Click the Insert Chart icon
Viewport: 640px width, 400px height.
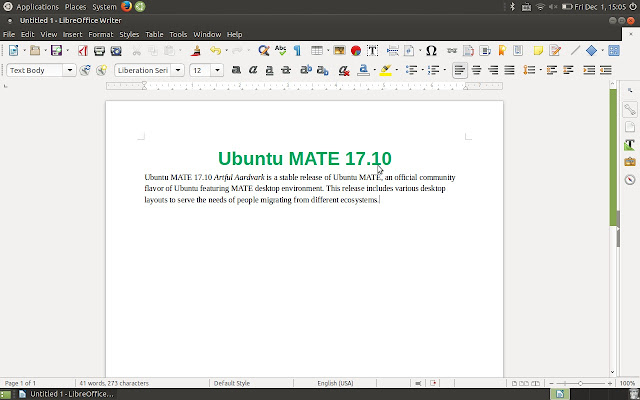click(355, 50)
